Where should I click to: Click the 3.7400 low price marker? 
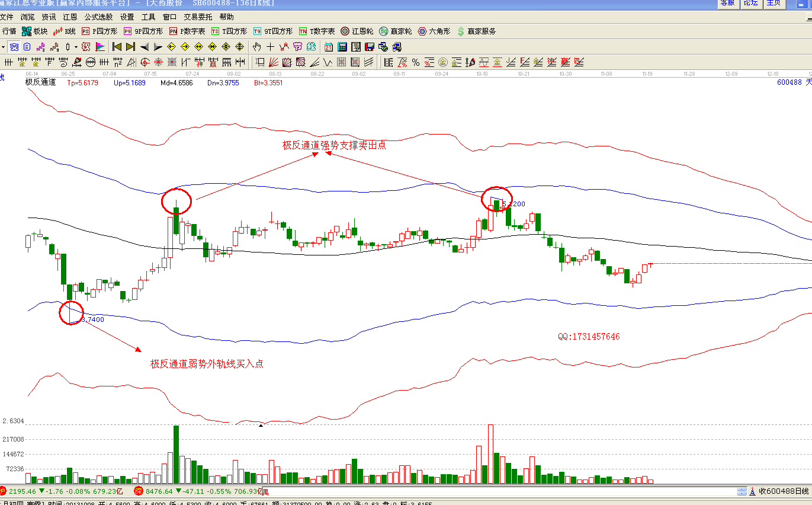click(92, 319)
